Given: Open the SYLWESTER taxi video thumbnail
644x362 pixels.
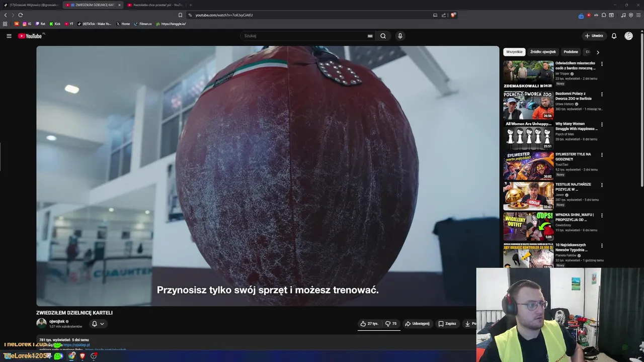Looking at the screenshot, I should click(x=528, y=165).
